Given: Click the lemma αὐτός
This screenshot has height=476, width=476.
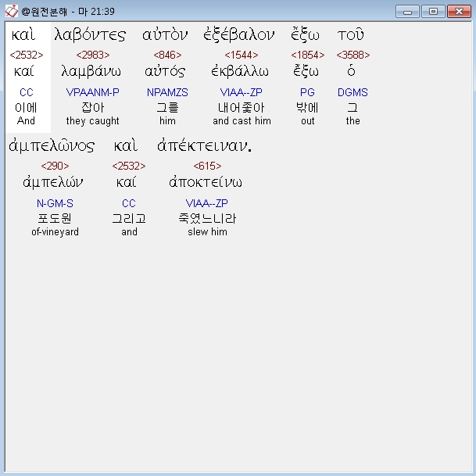Looking at the screenshot, I should click(165, 71).
